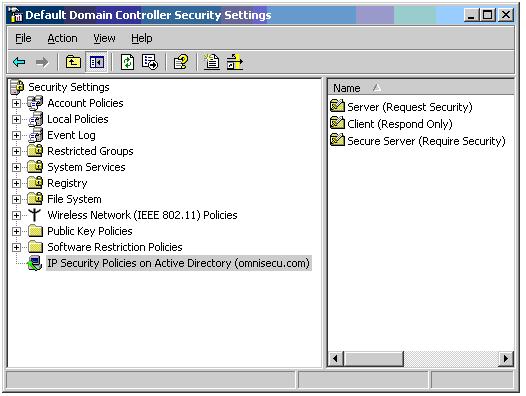Minimize the Security Settings window
The width and height of the screenshot is (526, 396).
tap(472, 15)
